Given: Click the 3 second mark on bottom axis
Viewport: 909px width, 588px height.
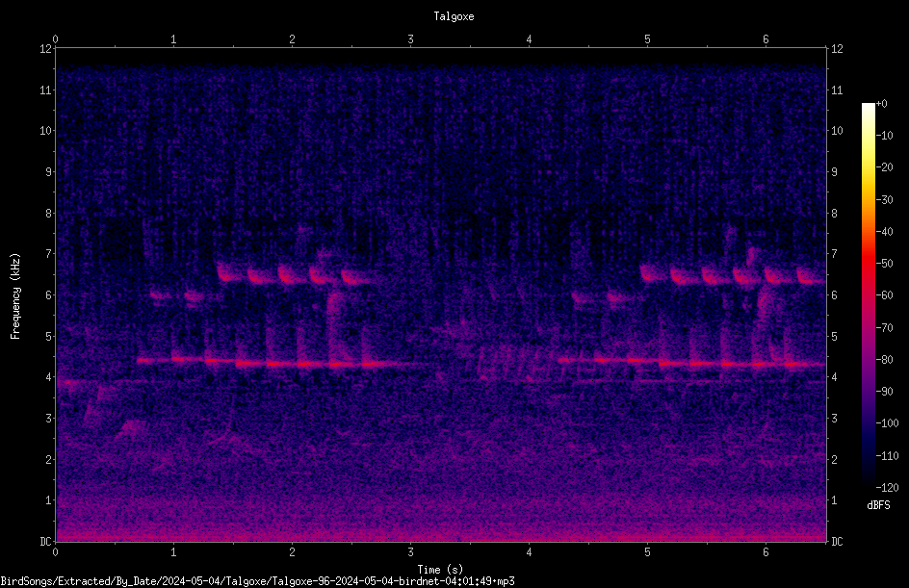Looking at the screenshot, I should click(410, 552).
